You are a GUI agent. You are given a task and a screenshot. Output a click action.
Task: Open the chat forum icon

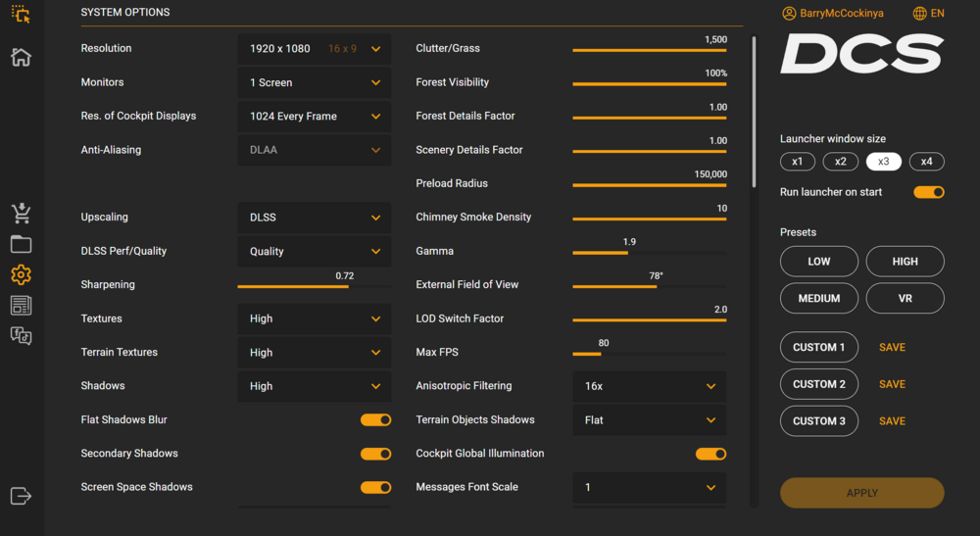(x=21, y=336)
